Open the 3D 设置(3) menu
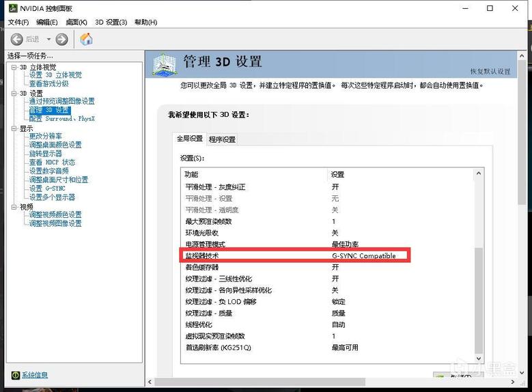The width and height of the screenshot is (532, 392). coord(111,23)
